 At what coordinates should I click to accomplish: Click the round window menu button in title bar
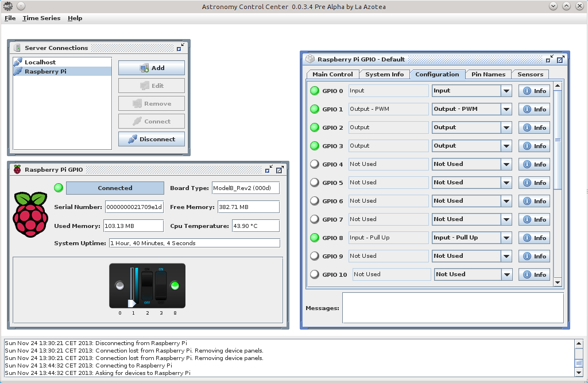click(21, 6)
